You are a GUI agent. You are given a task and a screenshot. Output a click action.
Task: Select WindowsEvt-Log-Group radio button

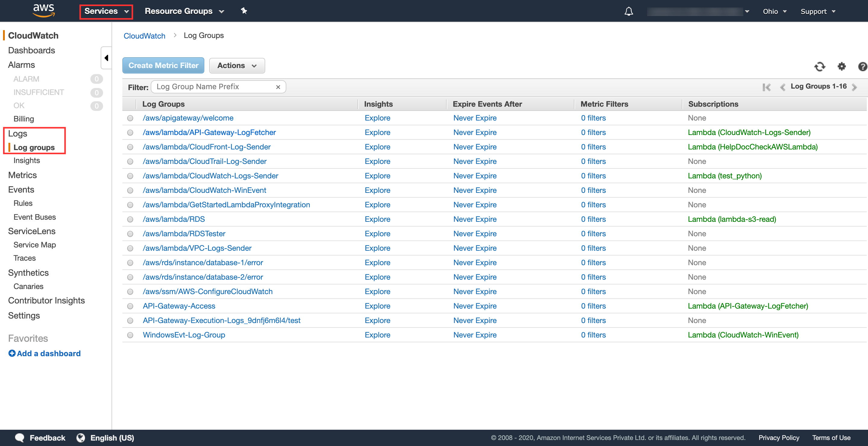(x=130, y=335)
